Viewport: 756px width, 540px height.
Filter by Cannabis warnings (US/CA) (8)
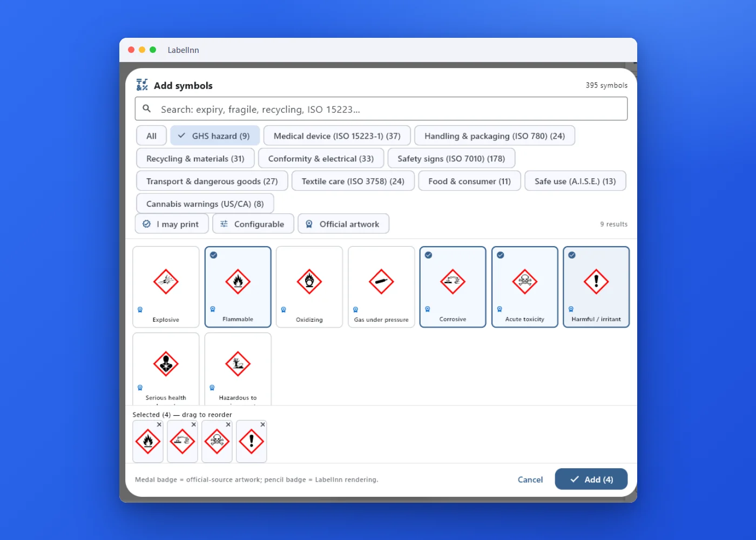pyautogui.click(x=205, y=204)
